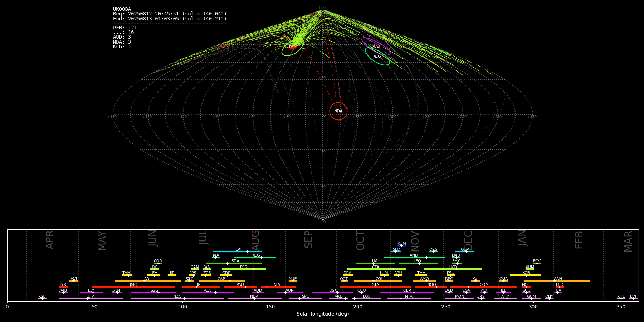Click the NOO shower bar in timeline
Viewport: 644px width, 322px height.
[431, 287]
